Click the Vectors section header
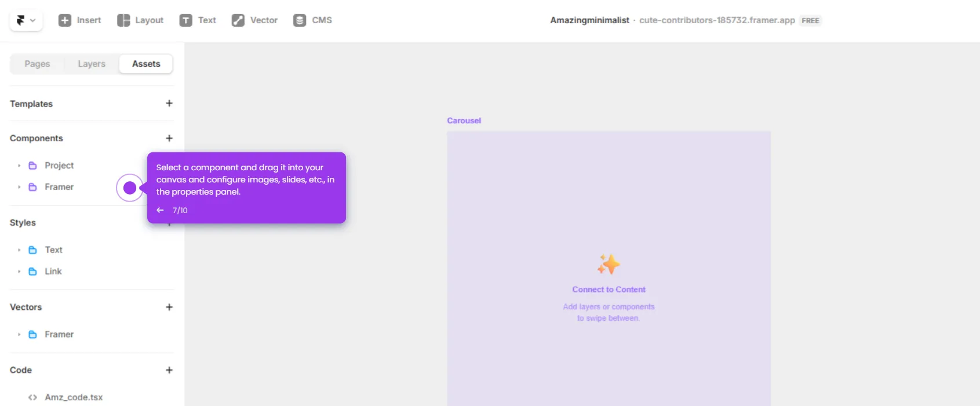 coord(25,307)
